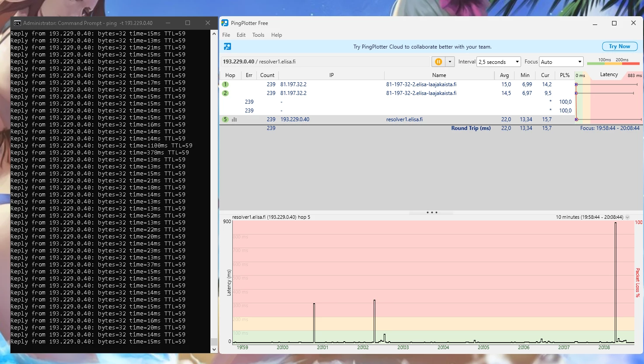Screen dimensions: 644x364
Task: Click the Count column header
Action: [267, 75]
